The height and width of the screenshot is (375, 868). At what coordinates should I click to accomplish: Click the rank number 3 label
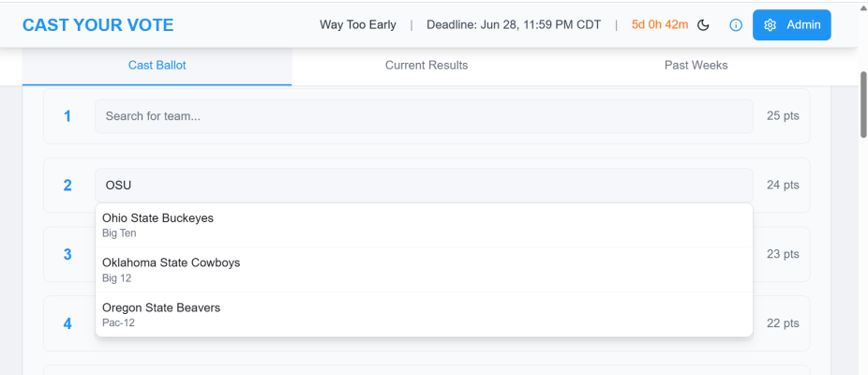[x=67, y=254]
